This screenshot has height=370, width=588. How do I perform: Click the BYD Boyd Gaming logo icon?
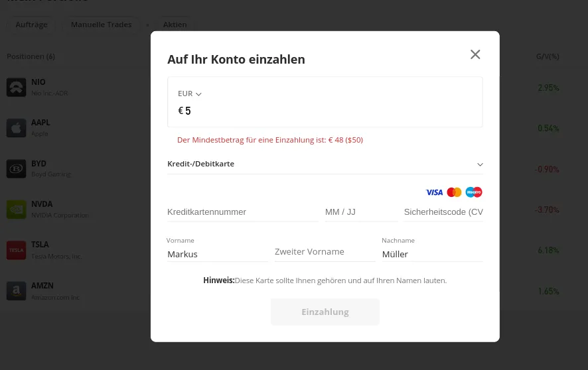click(x=16, y=169)
